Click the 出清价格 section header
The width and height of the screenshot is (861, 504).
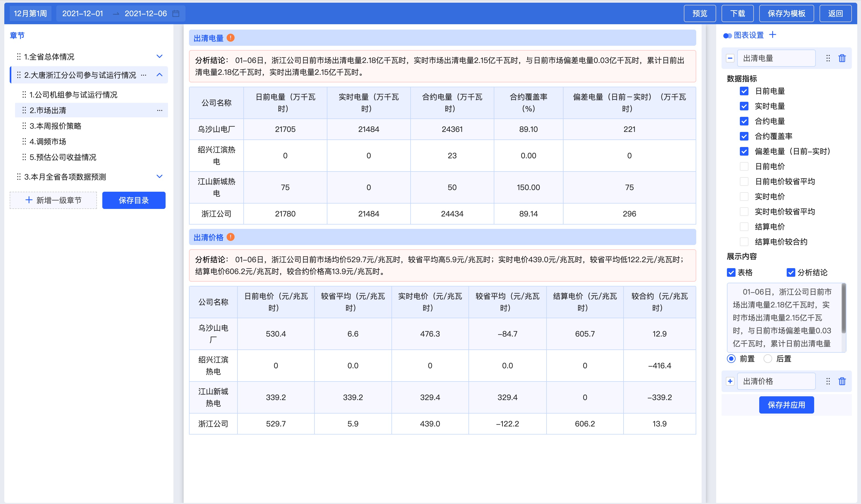[442, 237]
